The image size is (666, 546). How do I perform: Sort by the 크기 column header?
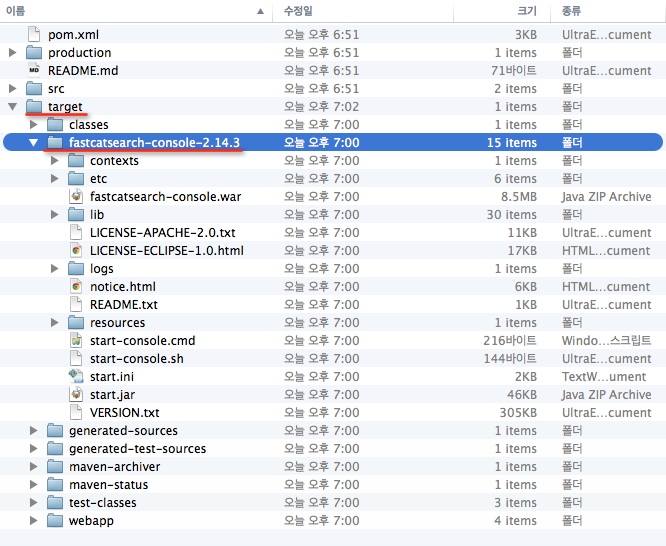(502, 11)
